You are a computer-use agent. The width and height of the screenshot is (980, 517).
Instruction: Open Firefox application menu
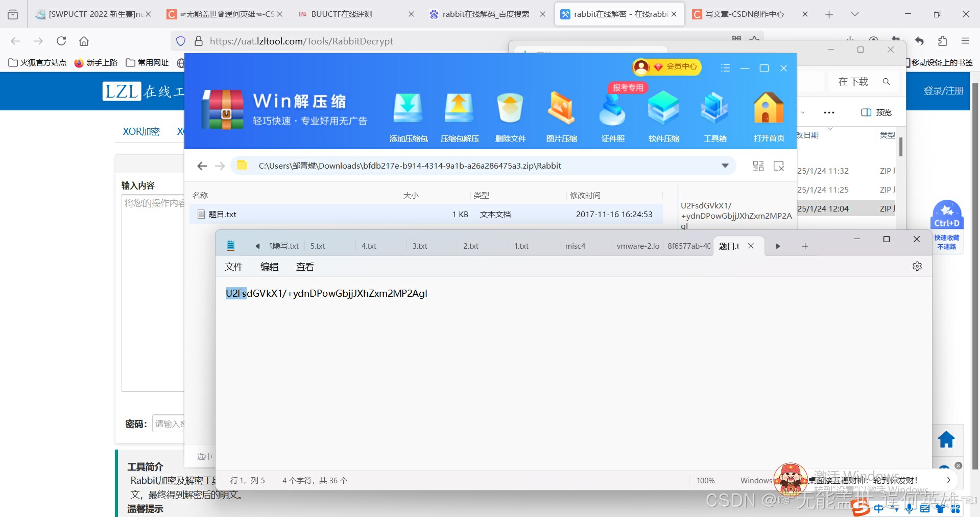tap(965, 41)
